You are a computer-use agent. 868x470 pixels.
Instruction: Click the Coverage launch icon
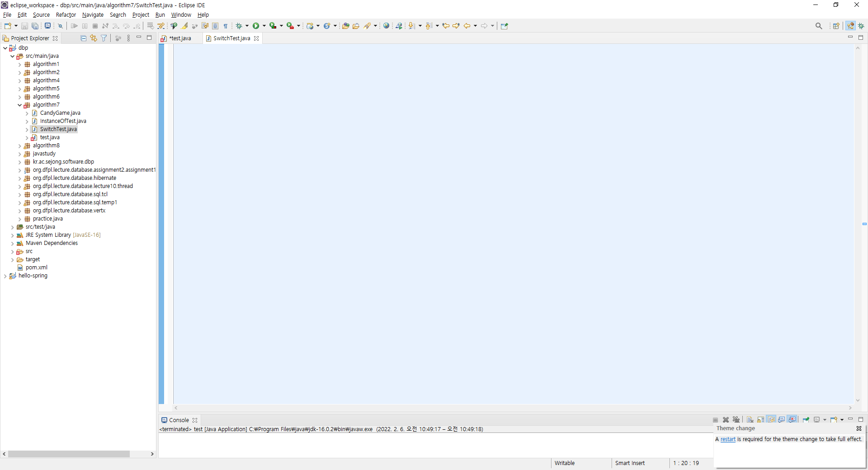coord(273,26)
